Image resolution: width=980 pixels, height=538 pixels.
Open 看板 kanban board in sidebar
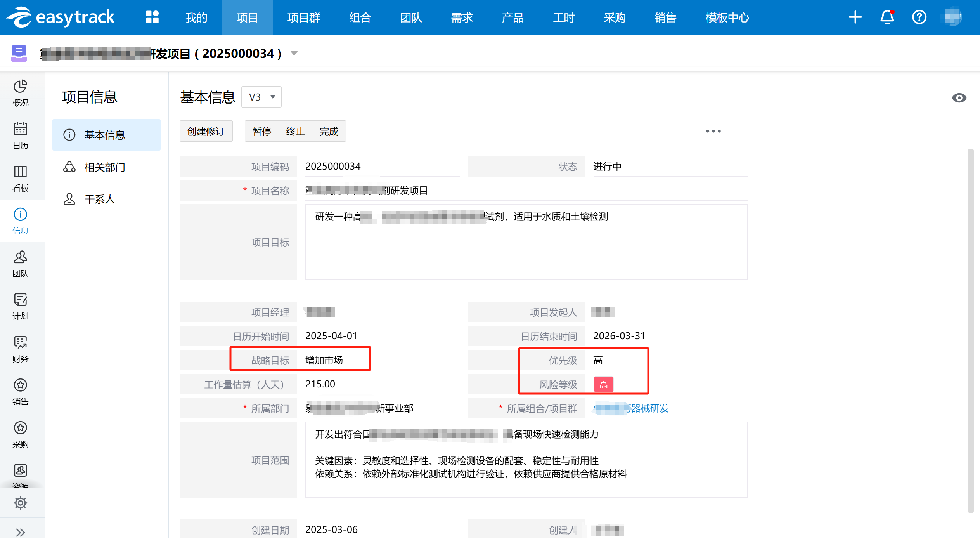coord(21,179)
